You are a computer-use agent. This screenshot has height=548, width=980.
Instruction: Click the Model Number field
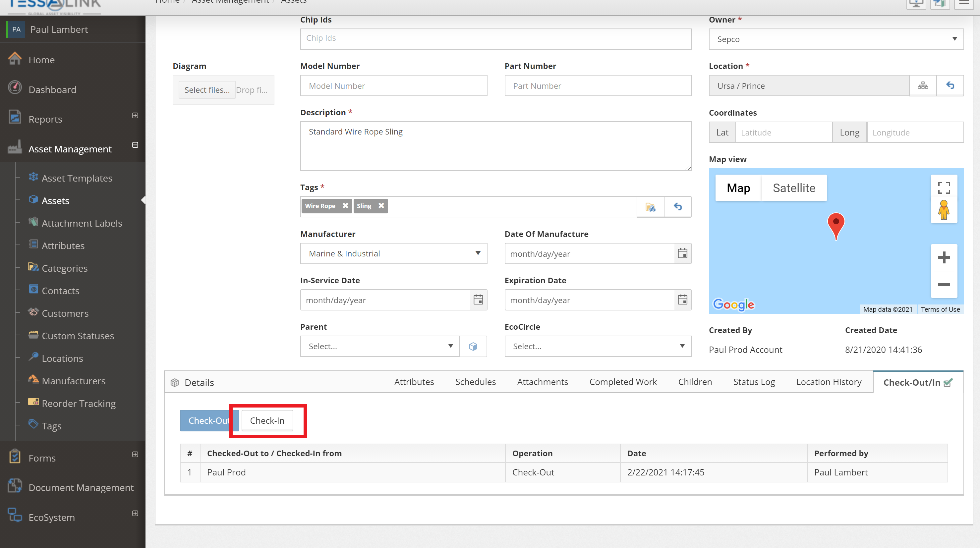393,85
